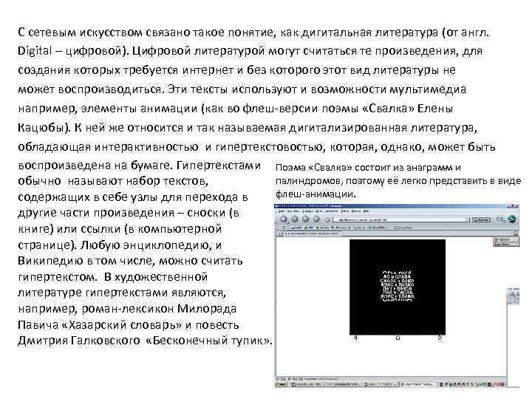Open the first menu in the browser menu bar
Viewport: 532px width, 399px height.
point(281,211)
